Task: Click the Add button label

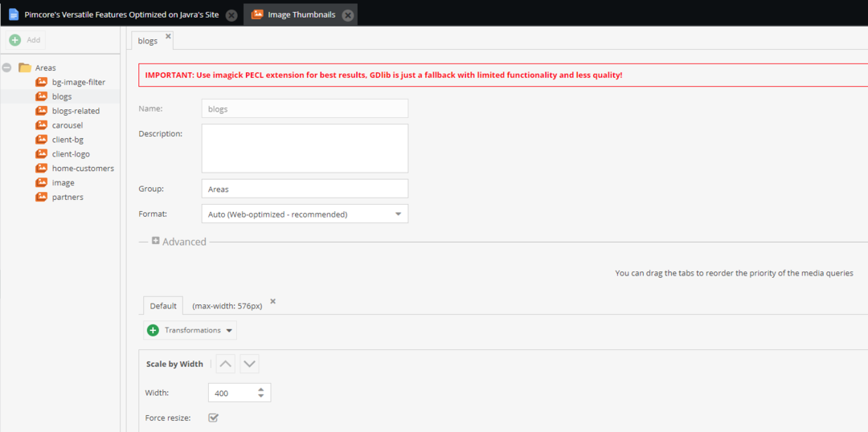Action: click(34, 40)
